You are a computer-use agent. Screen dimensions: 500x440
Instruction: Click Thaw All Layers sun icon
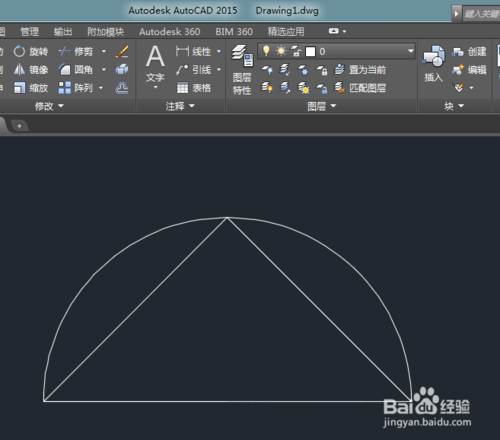click(x=303, y=88)
